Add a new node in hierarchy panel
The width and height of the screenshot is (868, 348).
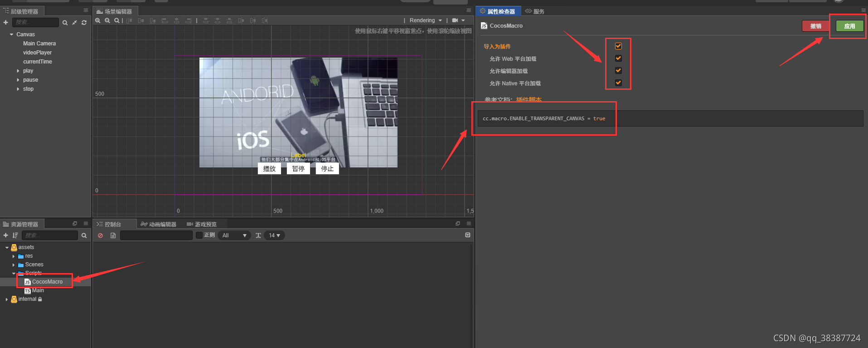[x=5, y=22]
